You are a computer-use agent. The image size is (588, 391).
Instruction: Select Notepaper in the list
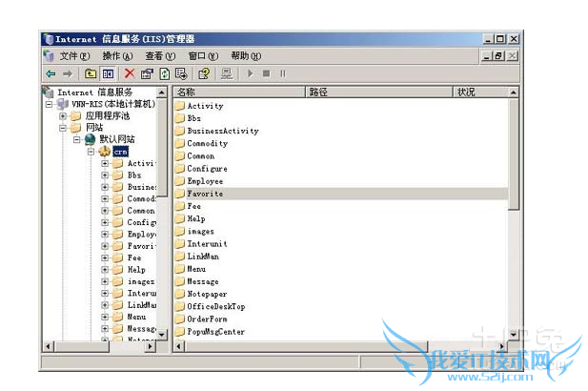tap(207, 294)
